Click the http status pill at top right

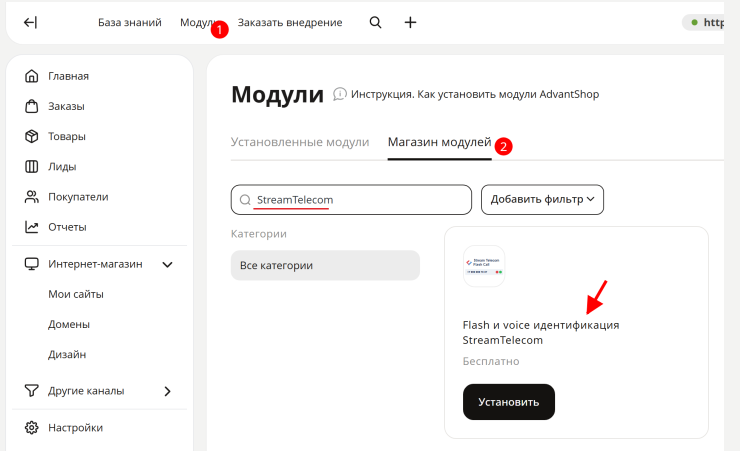703,22
